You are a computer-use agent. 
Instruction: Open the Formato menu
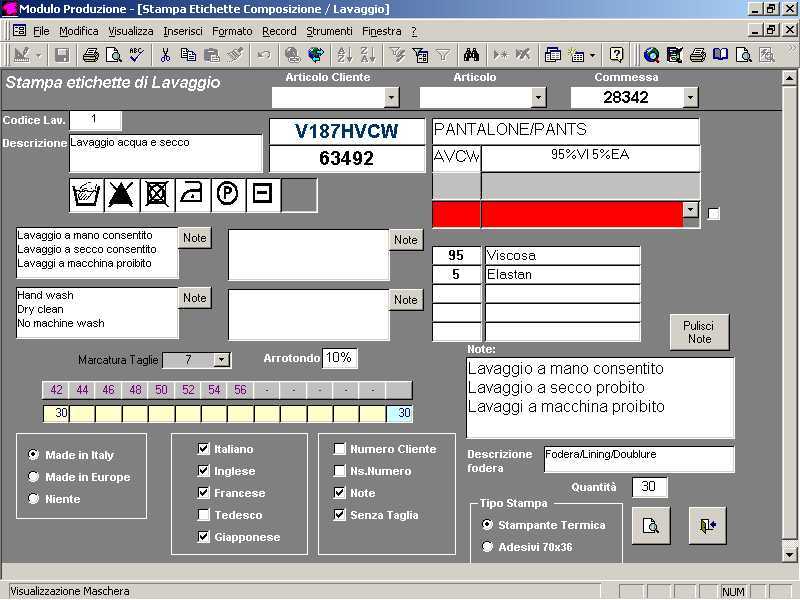click(x=232, y=31)
